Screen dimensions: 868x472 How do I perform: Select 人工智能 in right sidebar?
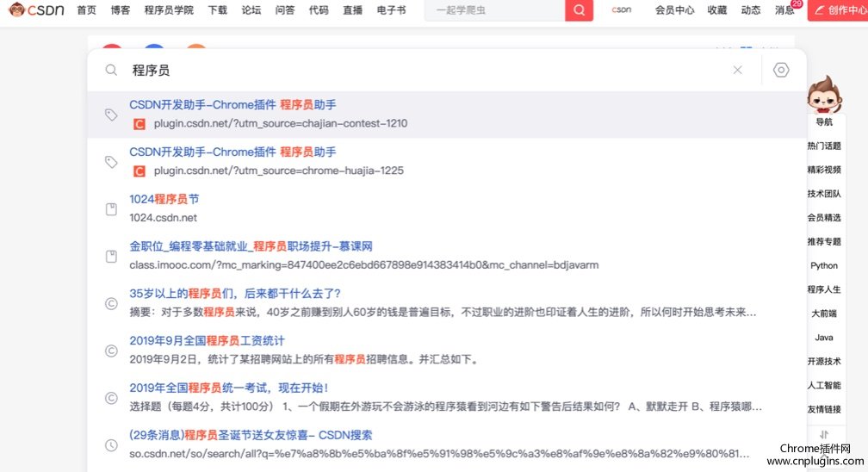point(824,385)
